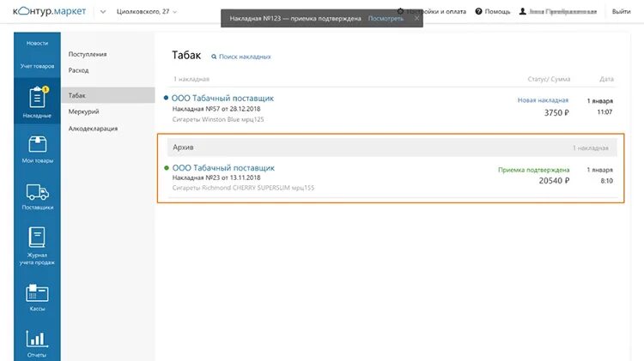Click the Архив section header
The image size is (644, 361).
(x=392, y=147)
